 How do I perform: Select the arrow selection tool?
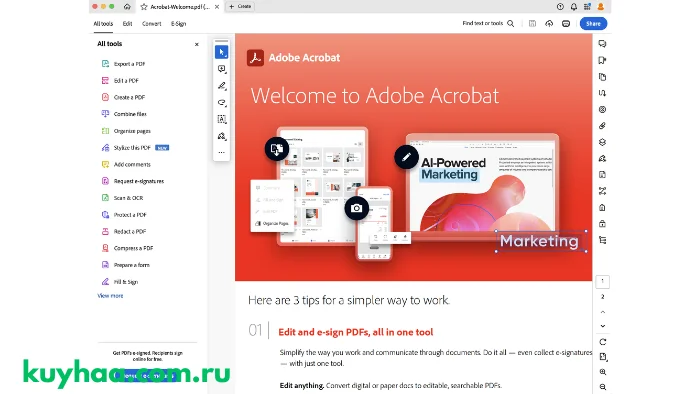(x=221, y=52)
